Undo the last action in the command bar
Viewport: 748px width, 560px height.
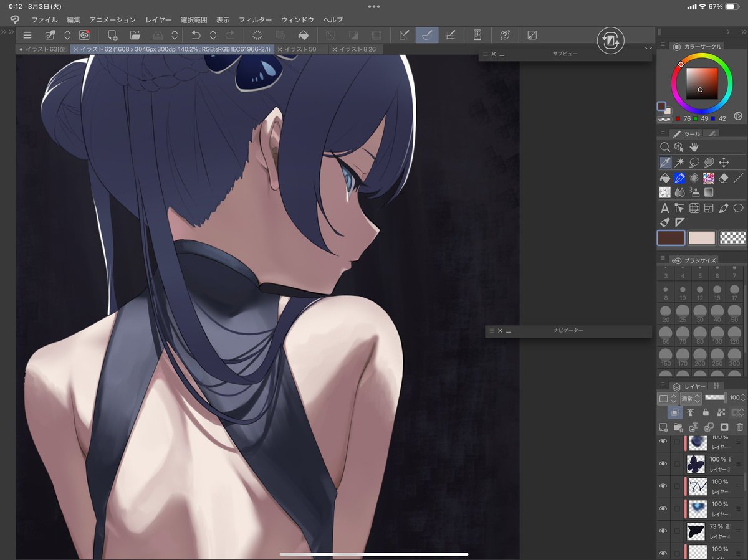[x=196, y=36]
